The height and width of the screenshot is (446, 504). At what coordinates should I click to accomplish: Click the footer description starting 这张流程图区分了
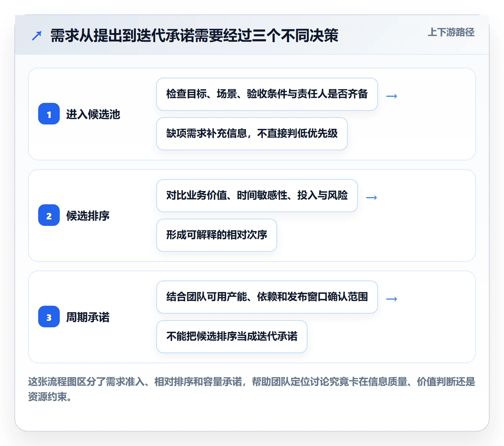click(252, 389)
